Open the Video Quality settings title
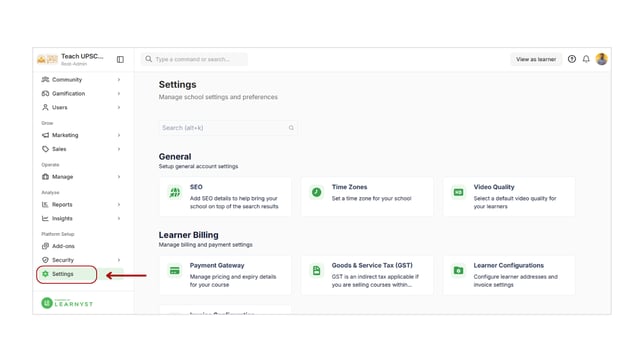644x362 pixels. [494, 187]
